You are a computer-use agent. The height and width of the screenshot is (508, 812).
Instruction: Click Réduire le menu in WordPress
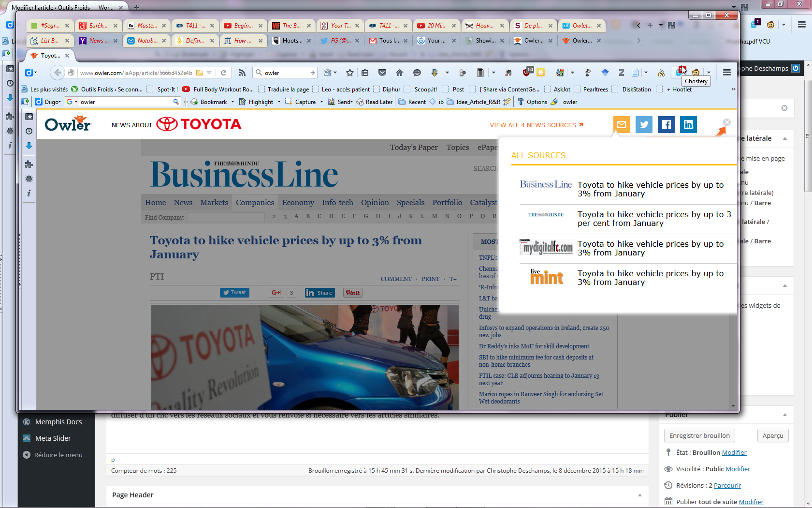pos(58,455)
